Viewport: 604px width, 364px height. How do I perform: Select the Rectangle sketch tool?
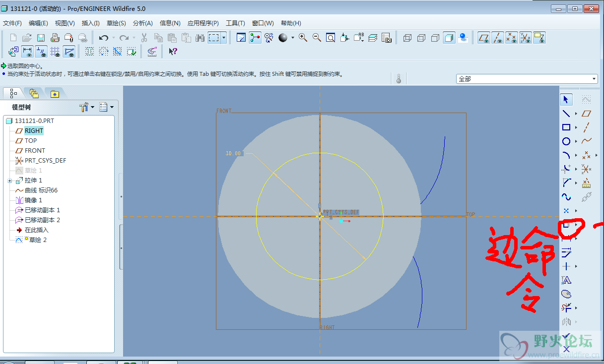point(566,127)
